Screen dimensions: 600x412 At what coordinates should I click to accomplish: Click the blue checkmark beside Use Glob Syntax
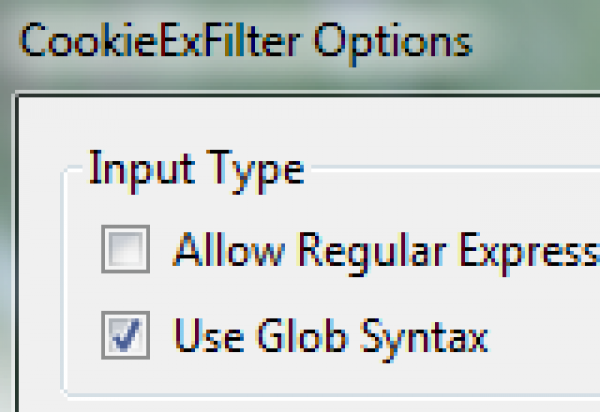pos(125,335)
